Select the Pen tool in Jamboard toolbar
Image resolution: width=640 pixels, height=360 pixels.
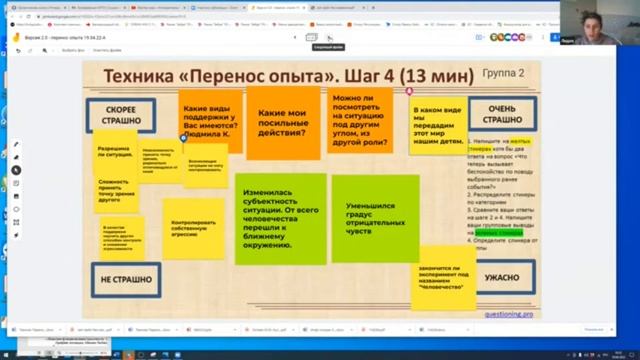[x=16, y=144]
